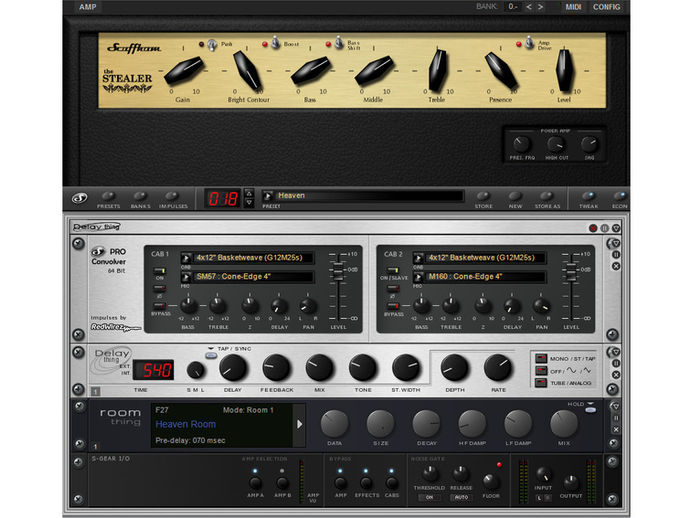690x518 pixels.
Task: Open the CONFIG menu
Action: tap(606, 7)
